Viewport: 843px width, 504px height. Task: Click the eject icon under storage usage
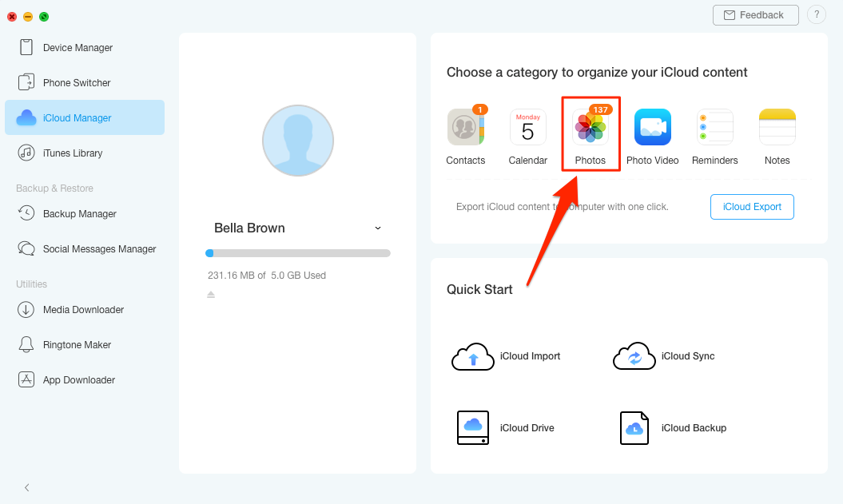pos(211,295)
